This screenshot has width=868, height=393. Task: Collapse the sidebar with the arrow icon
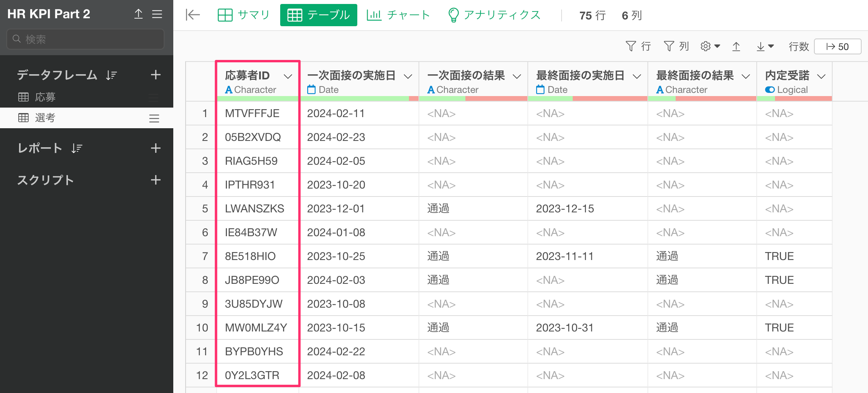[x=193, y=15]
